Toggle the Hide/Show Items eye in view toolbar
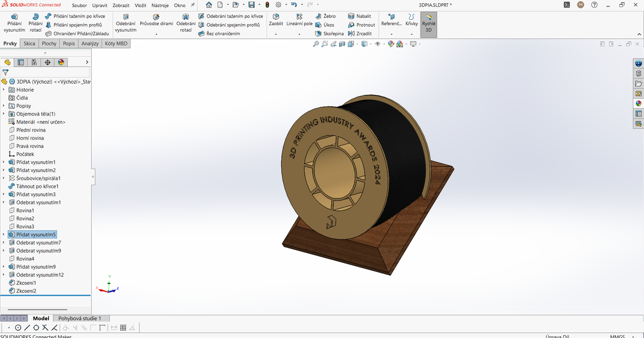644x338 pixels. click(x=377, y=44)
